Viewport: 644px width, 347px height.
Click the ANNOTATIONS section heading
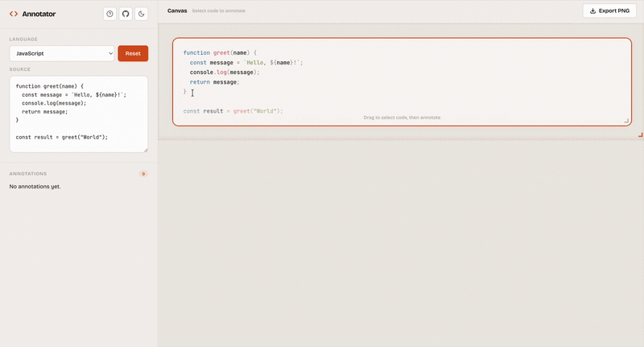pyautogui.click(x=28, y=174)
